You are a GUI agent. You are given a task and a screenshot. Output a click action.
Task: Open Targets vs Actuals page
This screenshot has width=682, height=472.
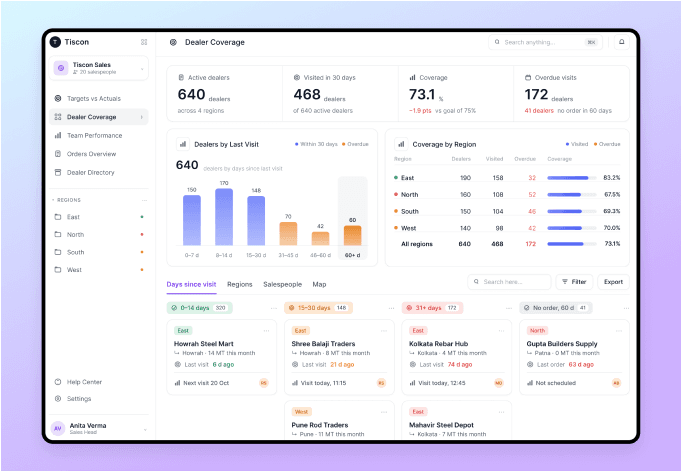pyautogui.click(x=99, y=98)
